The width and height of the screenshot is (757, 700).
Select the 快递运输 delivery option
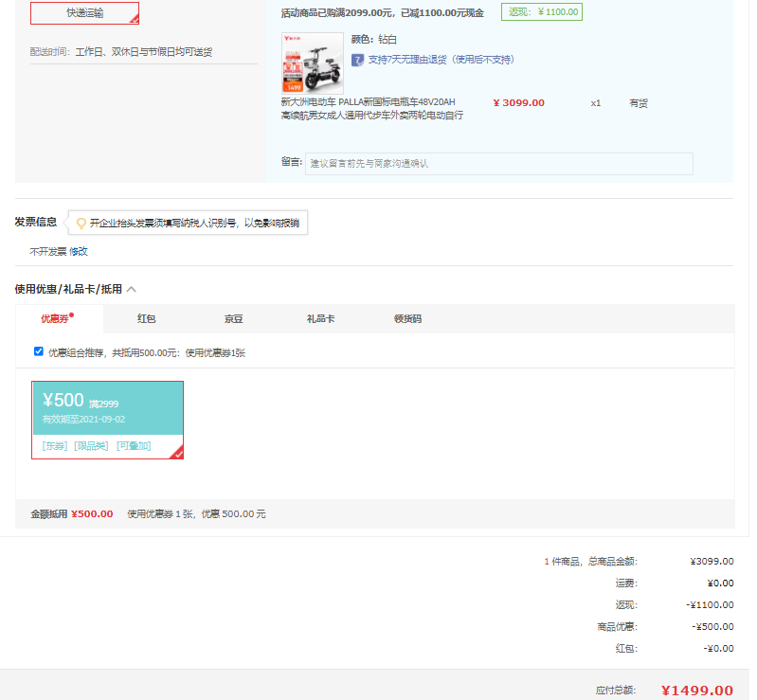(x=84, y=13)
